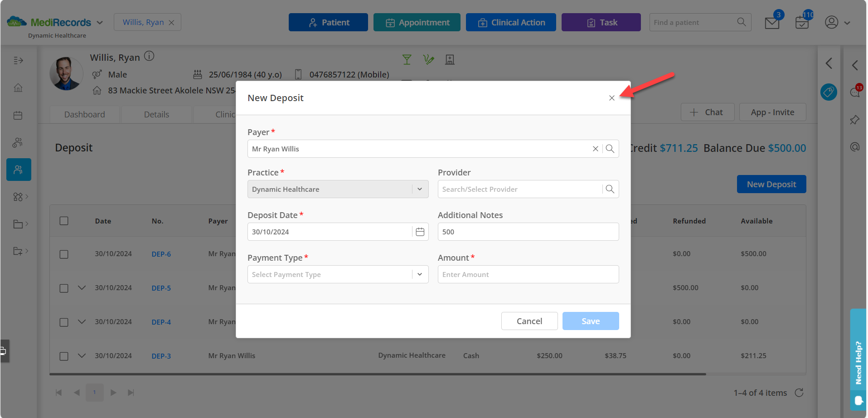Open the waiting room icon in sidebar

click(18, 142)
